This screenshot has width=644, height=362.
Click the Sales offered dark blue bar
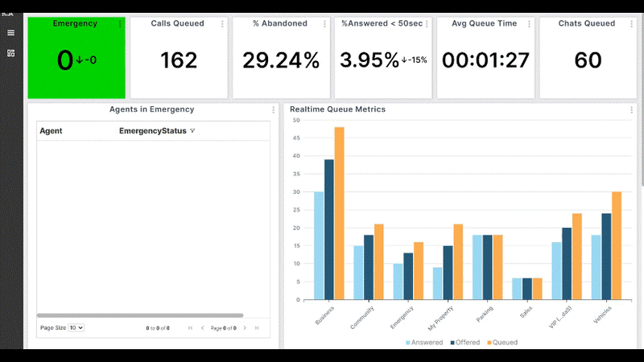[527, 289]
